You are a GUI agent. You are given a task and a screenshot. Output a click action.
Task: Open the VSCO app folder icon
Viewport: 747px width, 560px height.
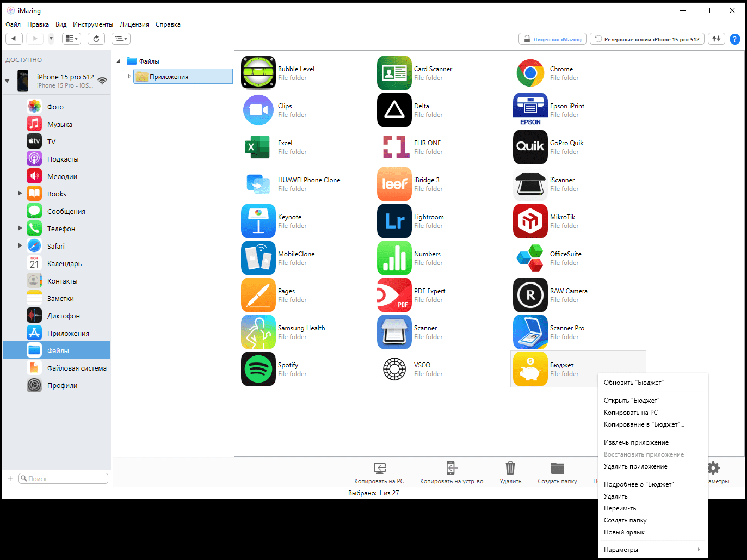pyautogui.click(x=394, y=369)
